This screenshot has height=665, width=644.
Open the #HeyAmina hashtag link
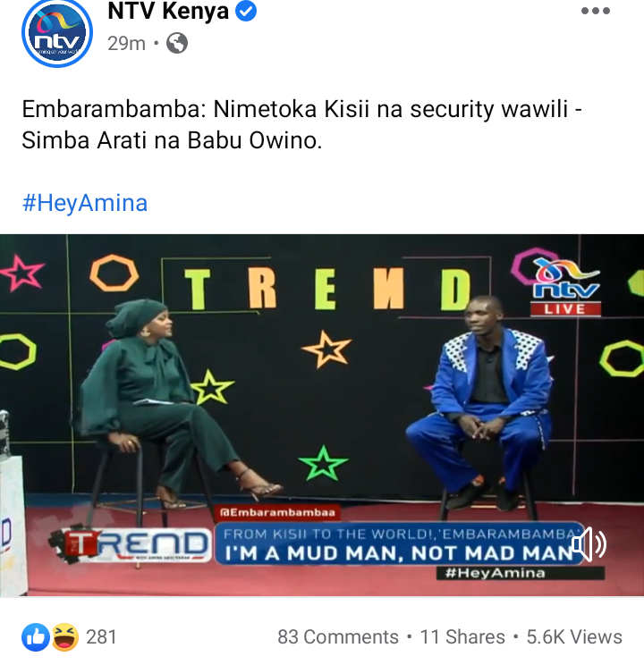pyautogui.click(x=85, y=203)
